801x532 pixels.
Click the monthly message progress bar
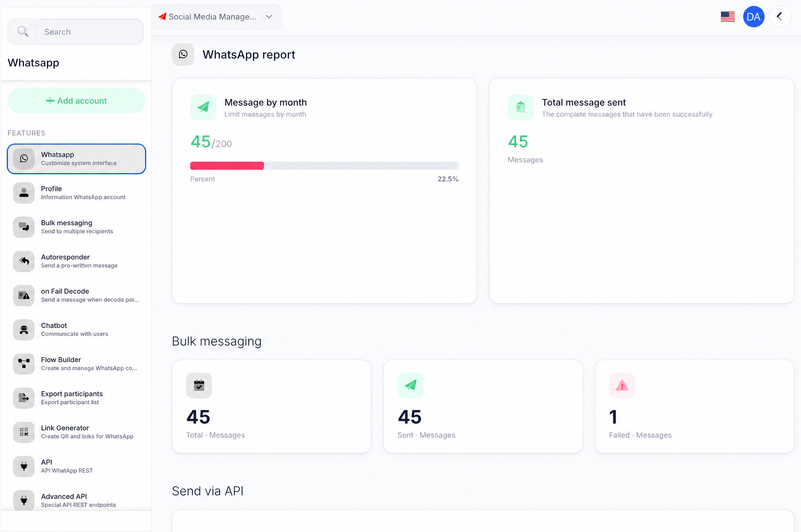(324, 166)
